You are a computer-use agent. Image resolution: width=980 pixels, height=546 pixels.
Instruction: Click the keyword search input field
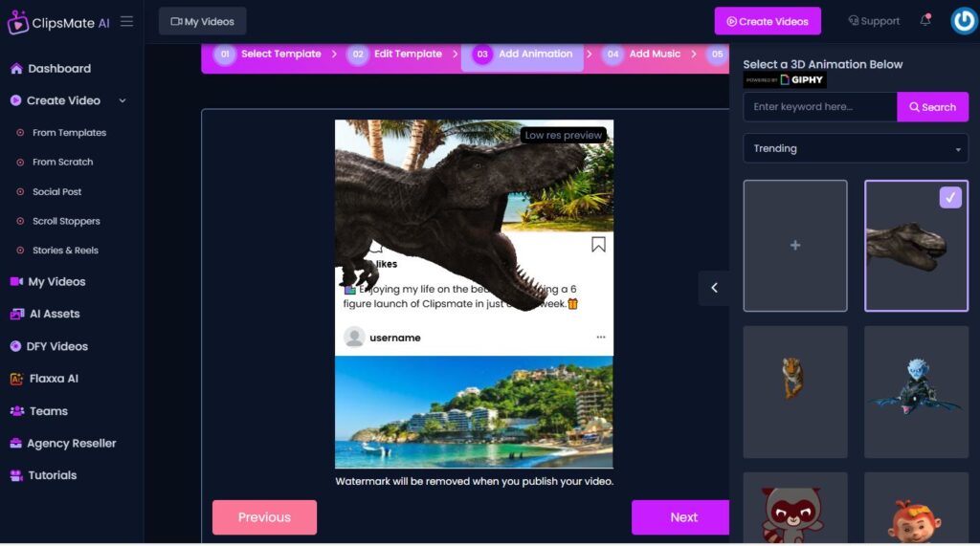(x=820, y=107)
